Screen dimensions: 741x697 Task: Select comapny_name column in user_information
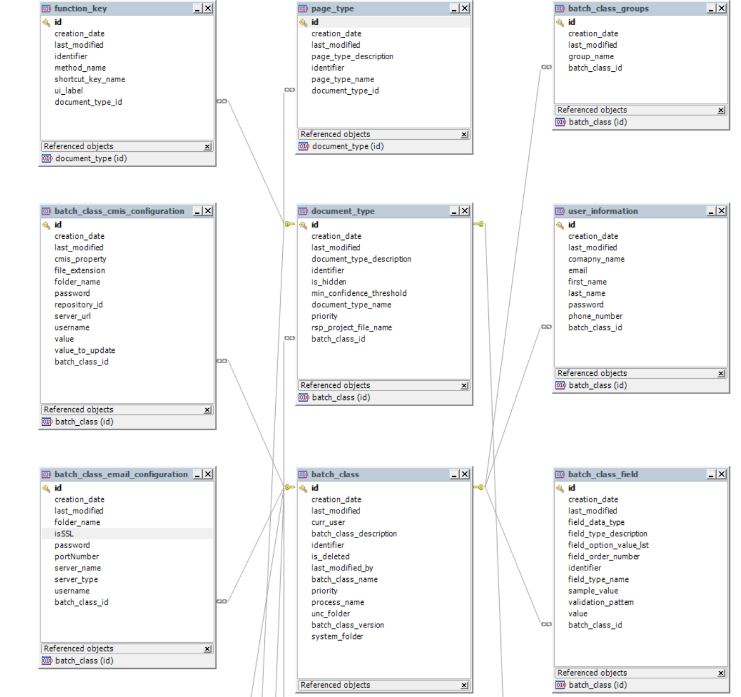point(596,259)
